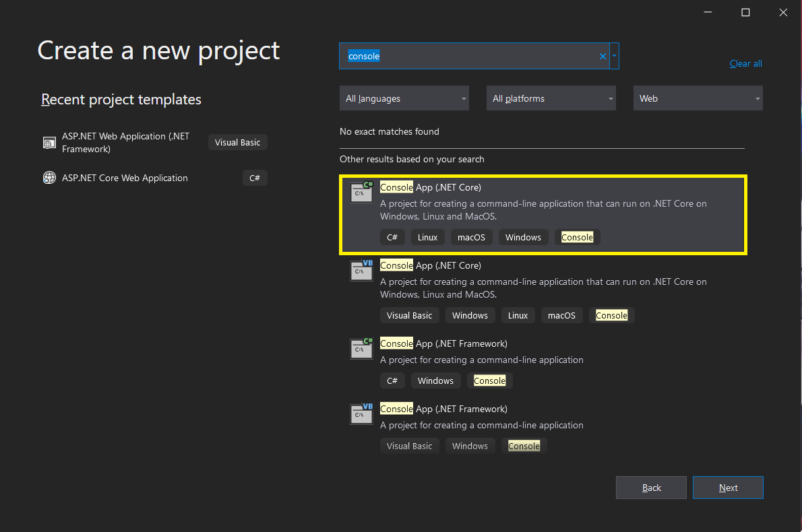This screenshot has width=802, height=532.
Task: Click the macOS tag under the C# .NET Core template
Action: 471,237
